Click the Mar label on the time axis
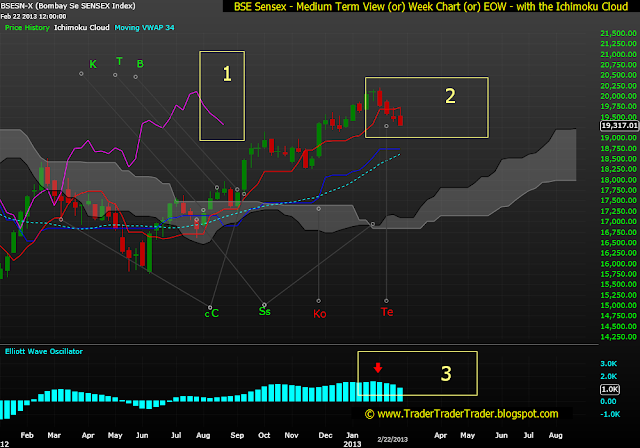The width and height of the screenshot is (640, 448). click(x=54, y=435)
